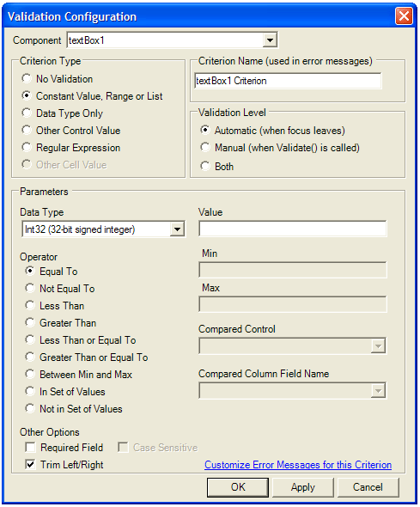The height and width of the screenshot is (507, 420).
Task: Focus the Value input field
Action: click(x=293, y=229)
